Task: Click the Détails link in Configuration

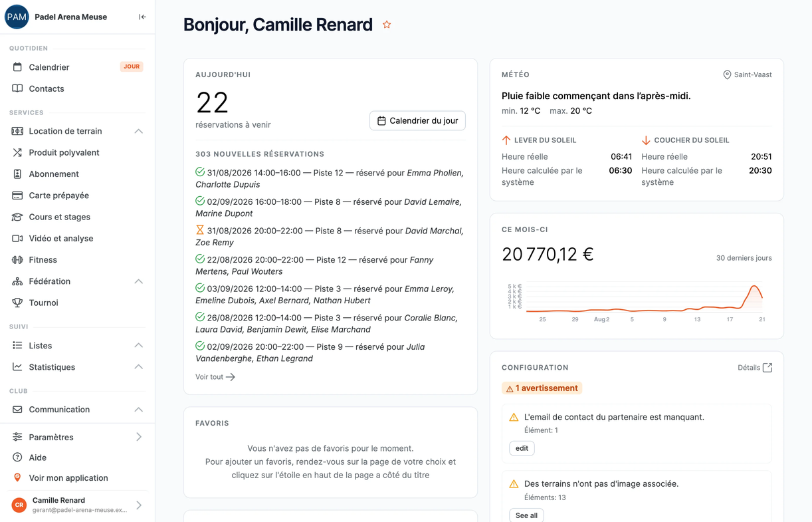Action: pos(755,368)
